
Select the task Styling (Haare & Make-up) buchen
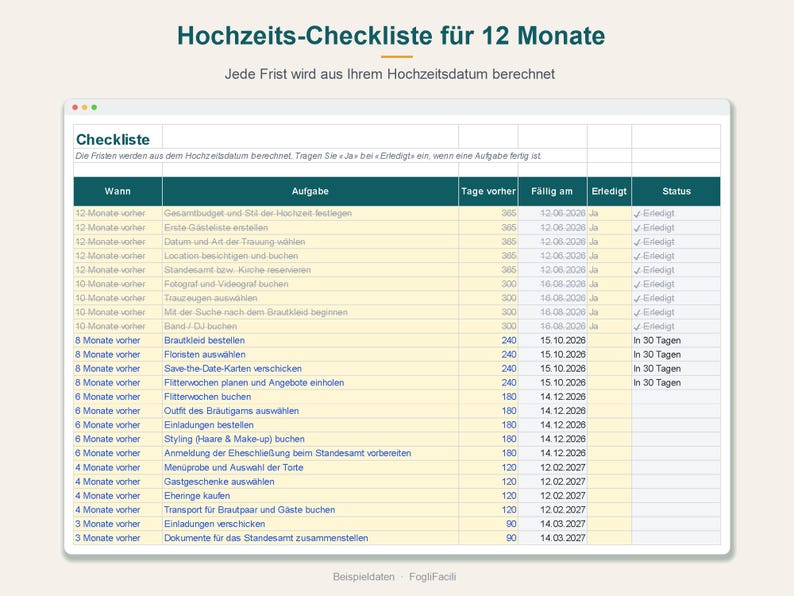pos(310,439)
